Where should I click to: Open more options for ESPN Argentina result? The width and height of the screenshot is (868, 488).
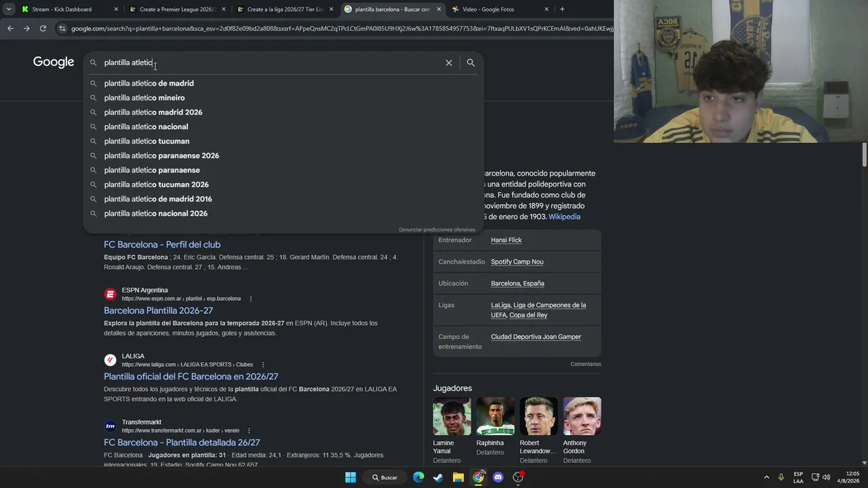tap(250, 299)
